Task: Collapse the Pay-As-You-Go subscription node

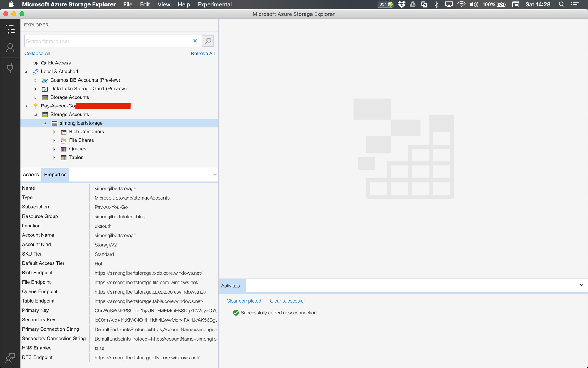Action: point(26,106)
